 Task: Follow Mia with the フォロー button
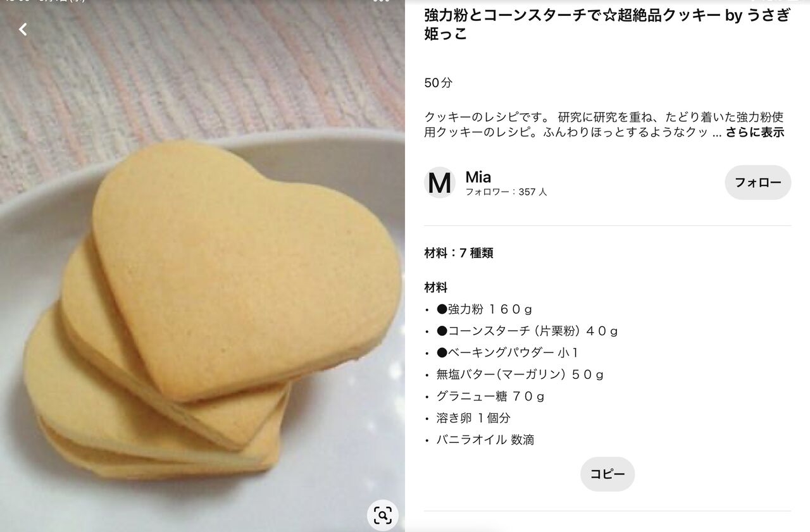pyautogui.click(x=758, y=183)
